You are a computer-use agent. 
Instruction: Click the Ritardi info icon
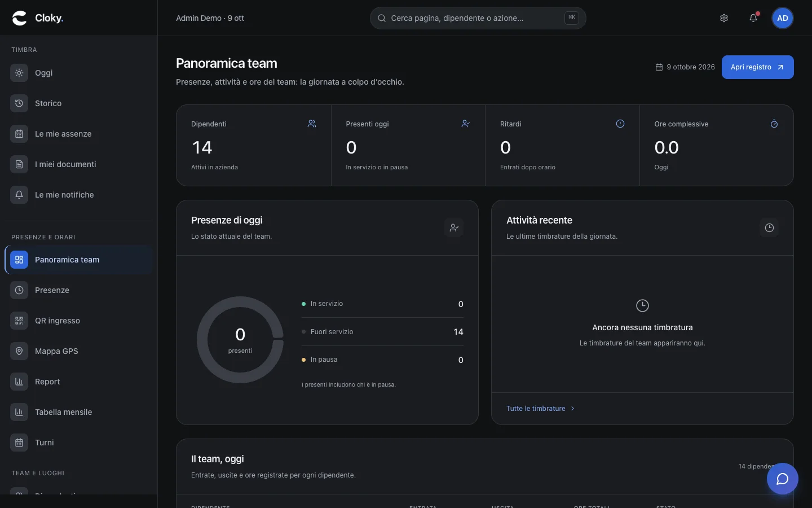(x=620, y=124)
